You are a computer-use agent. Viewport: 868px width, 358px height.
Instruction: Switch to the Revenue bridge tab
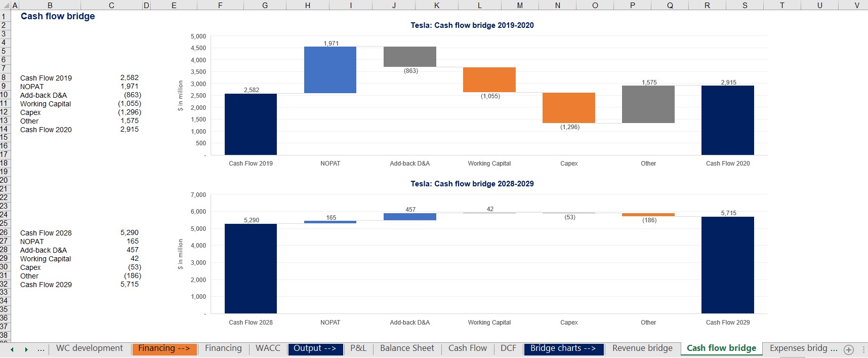[x=642, y=348]
